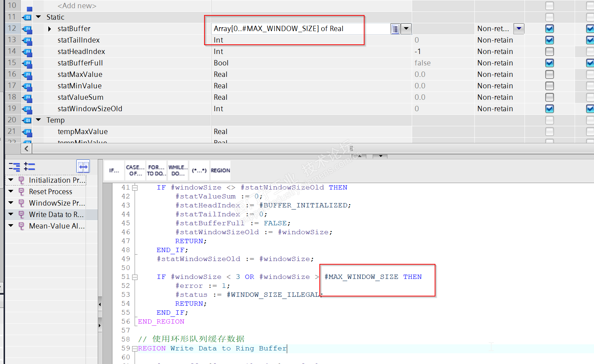The height and width of the screenshot is (364, 594).
Task: Click the interface pane expand-down arrow
Action: pyautogui.click(x=380, y=156)
